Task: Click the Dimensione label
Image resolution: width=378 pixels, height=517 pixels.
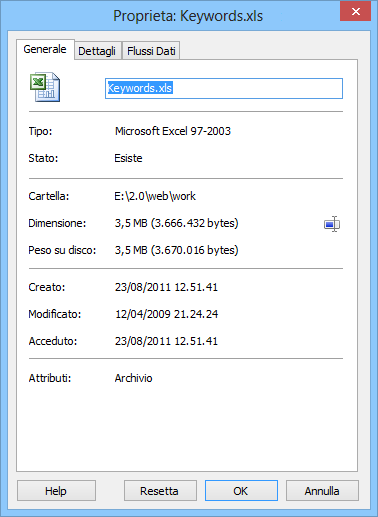Action: pyautogui.click(x=57, y=223)
